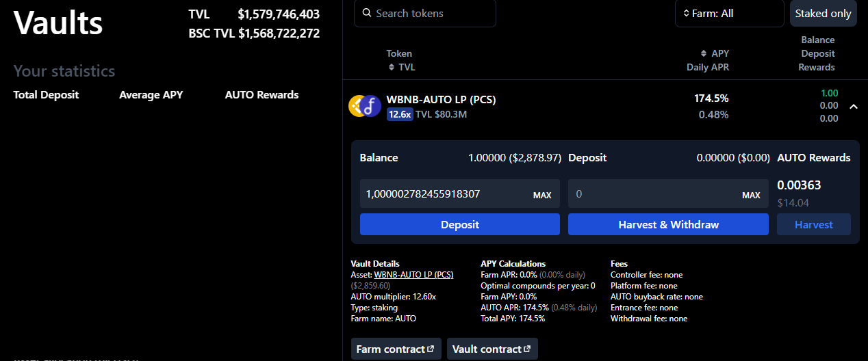Click the WBNB-AUTO LP (PCS) vault row title

441,99
